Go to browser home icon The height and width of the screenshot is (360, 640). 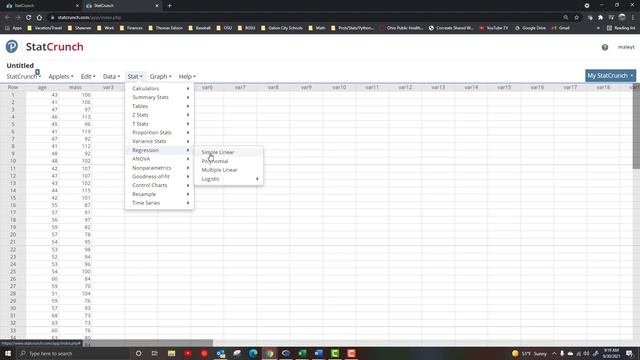[x=39, y=17]
